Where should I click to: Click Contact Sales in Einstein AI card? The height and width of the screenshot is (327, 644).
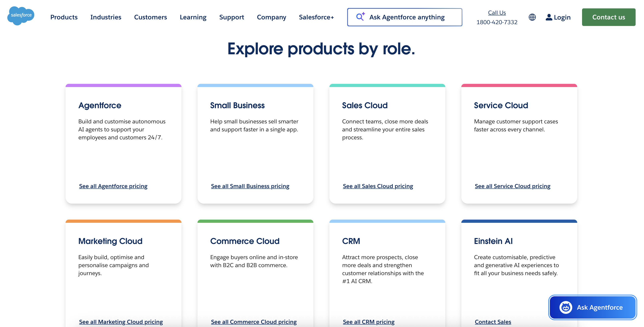pyautogui.click(x=493, y=322)
